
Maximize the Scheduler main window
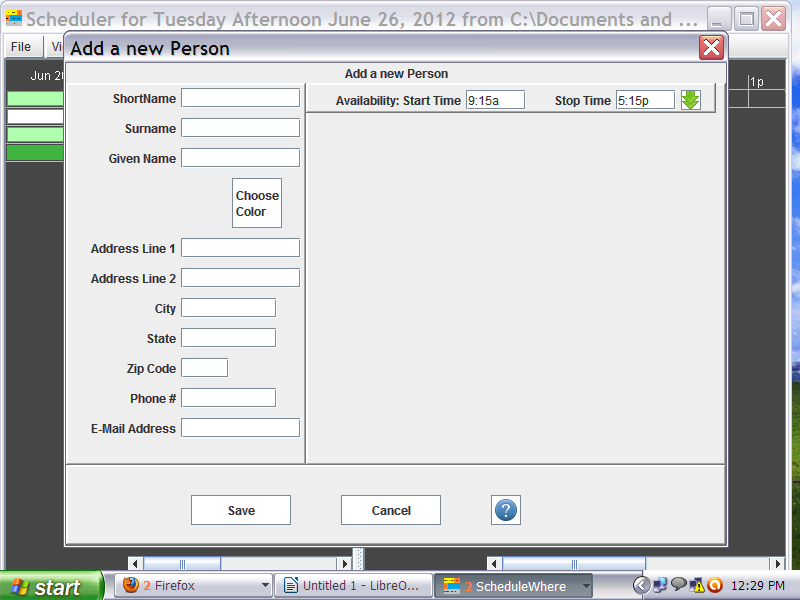coord(746,19)
